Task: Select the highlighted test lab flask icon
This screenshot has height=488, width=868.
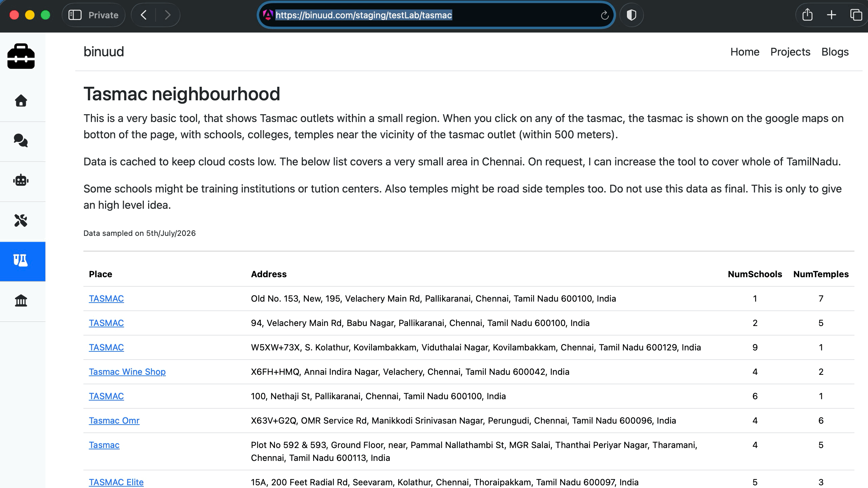Action: [x=21, y=260]
